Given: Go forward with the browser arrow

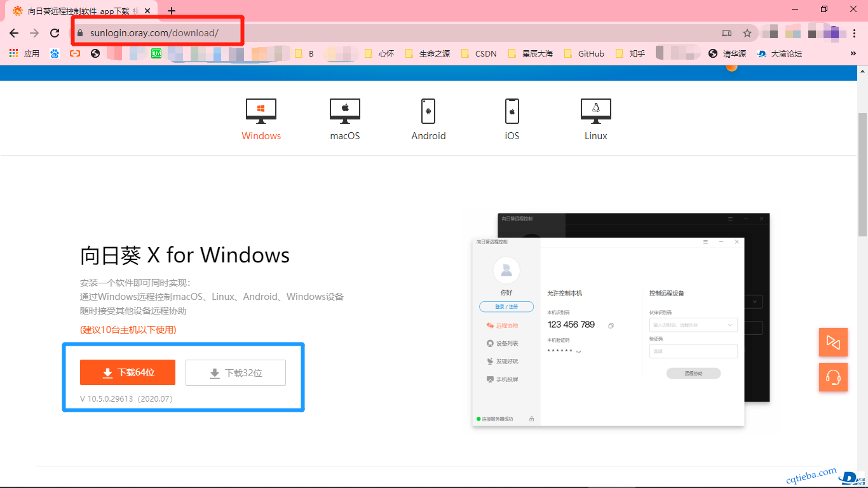Looking at the screenshot, I should [x=34, y=33].
